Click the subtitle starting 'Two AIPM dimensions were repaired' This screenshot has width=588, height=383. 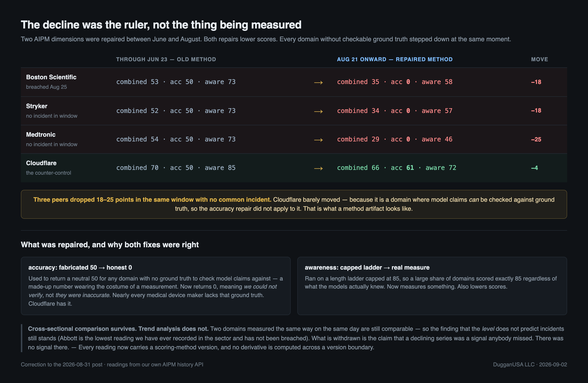[x=266, y=39]
